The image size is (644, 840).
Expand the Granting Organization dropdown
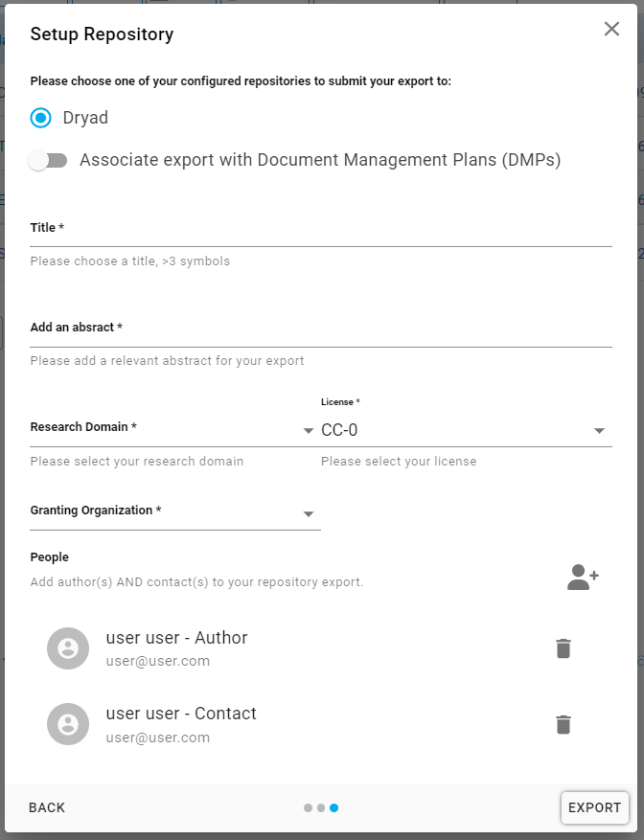[175, 511]
